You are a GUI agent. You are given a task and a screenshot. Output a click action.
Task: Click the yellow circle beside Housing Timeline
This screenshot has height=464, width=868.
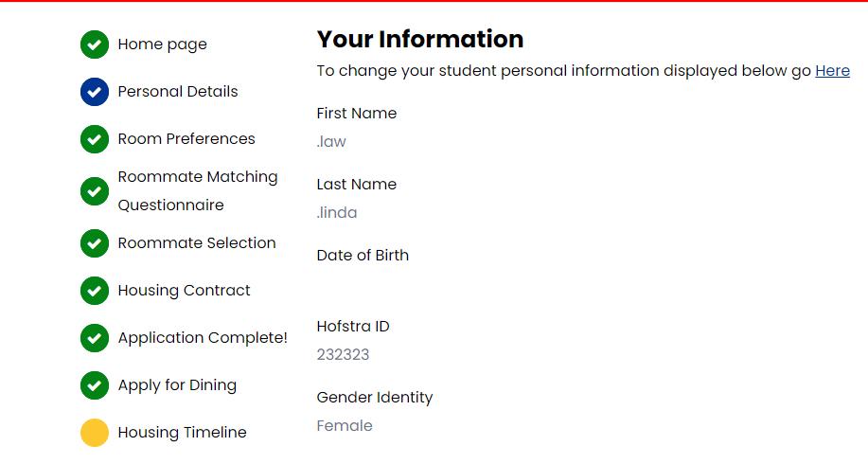click(x=94, y=433)
